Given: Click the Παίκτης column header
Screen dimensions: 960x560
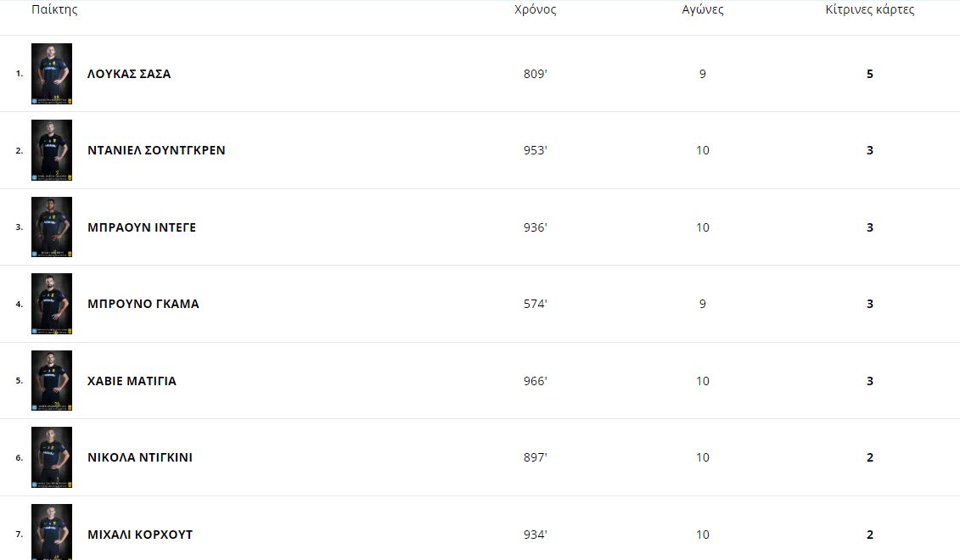Looking at the screenshot, I should [x=54, y=10].
